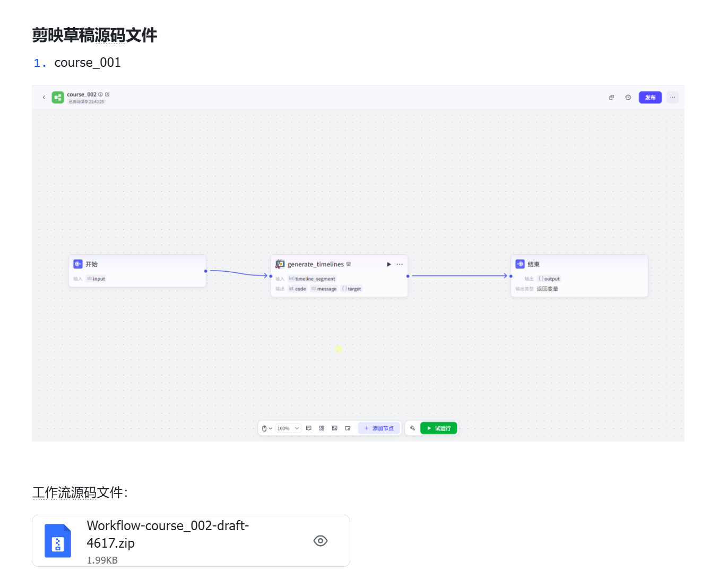727x588 pixels.
Task: Click the 已自动保存 21:40:25 autosave status
Action: (86, 101)
